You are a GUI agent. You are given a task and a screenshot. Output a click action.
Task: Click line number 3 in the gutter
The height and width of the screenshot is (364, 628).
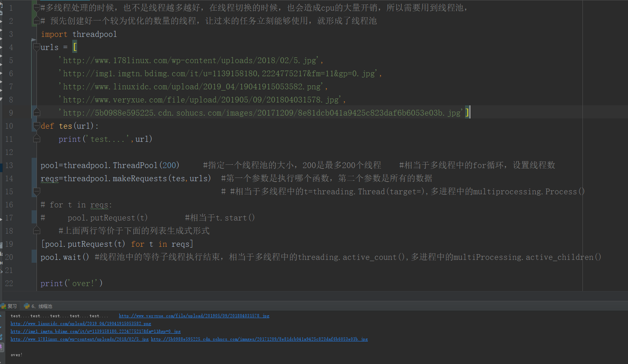(11, 34)
